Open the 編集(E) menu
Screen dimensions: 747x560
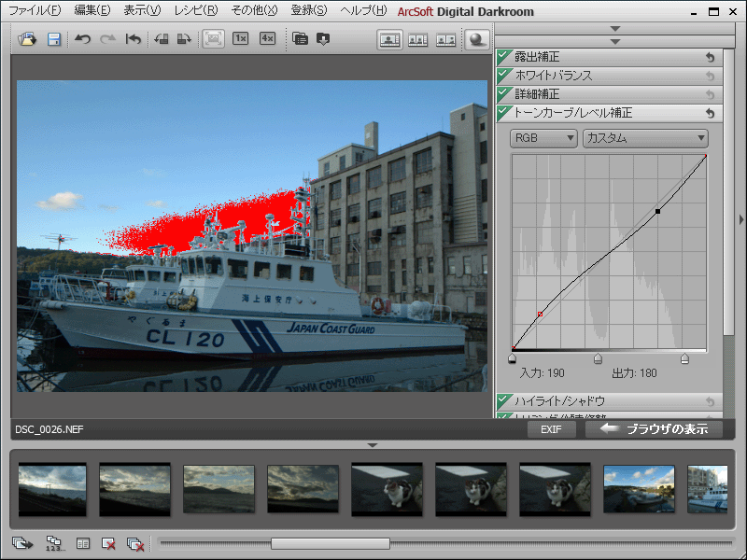(x=92, y=10)
